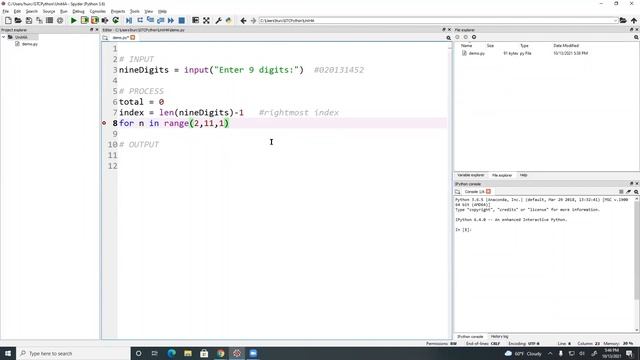
Task: Run the file with the green play button
Action: tap(73, 20)
